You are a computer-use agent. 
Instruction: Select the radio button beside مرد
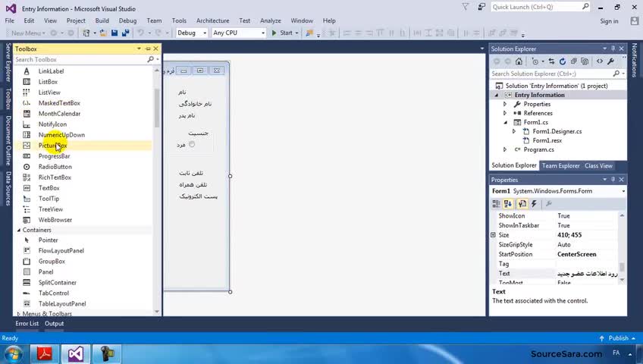pos(192,144)
